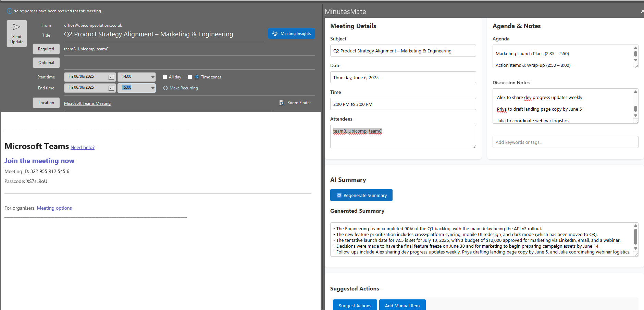Screen dimensions: 644x310
Task: Click the Discussion Notes scroll down arrow
Action: pos(635,116)
